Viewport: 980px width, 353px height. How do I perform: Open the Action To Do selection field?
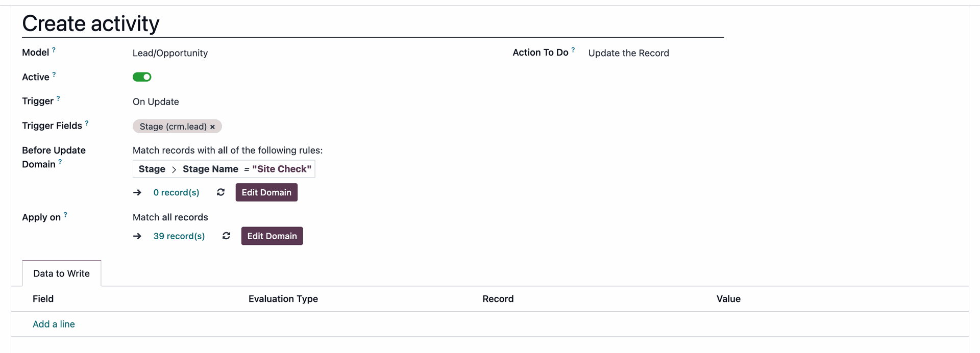[x=628, y=53]
